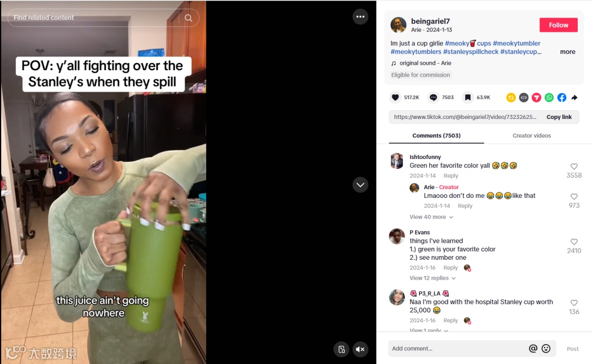Share video to WhatsApp
The image size is (592, 364).
(x=549, y=98)
